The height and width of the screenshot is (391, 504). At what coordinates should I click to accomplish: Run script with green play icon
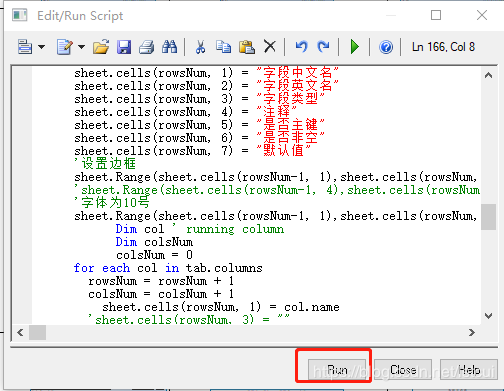(355, 47)
